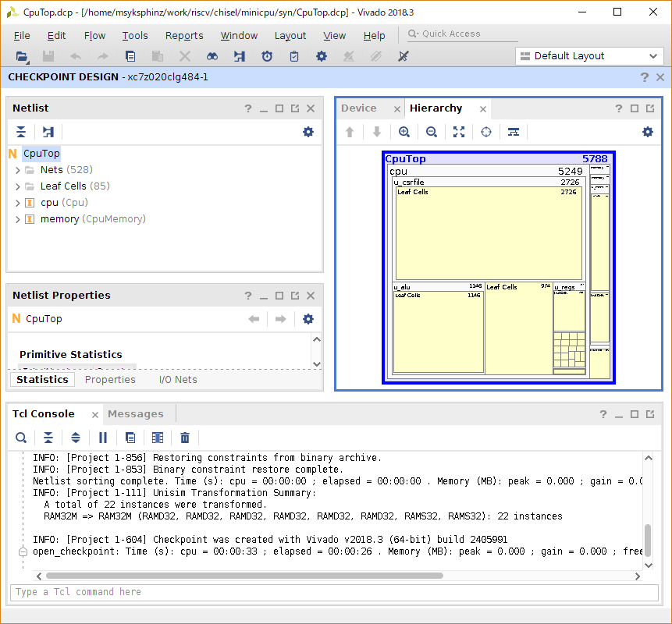672x624 pixels.
Task: Expand the memory (CpuMemory) instance
Action: pyautogui.click(x=18, y=219)
